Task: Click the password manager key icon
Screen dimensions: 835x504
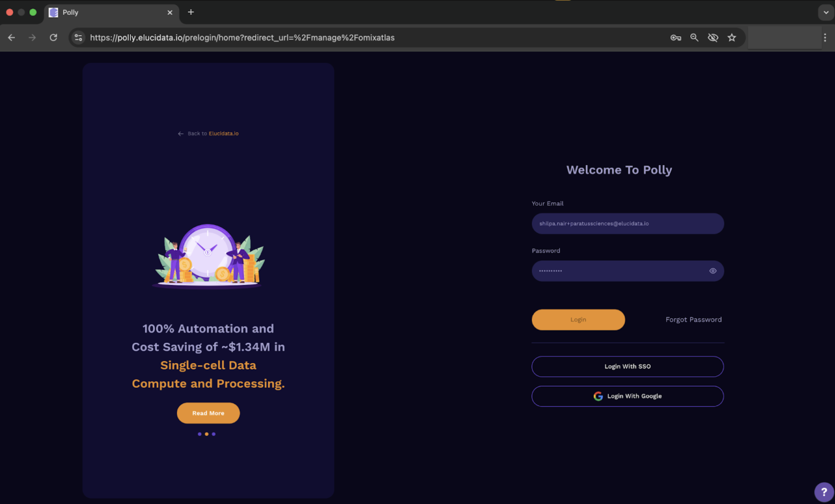Action: tap(676, 38)
